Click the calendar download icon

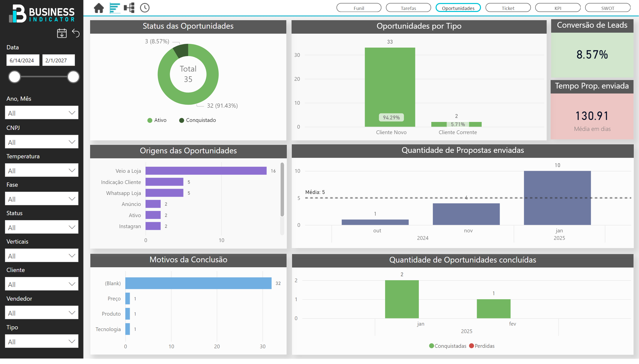(x=62, y=33)
